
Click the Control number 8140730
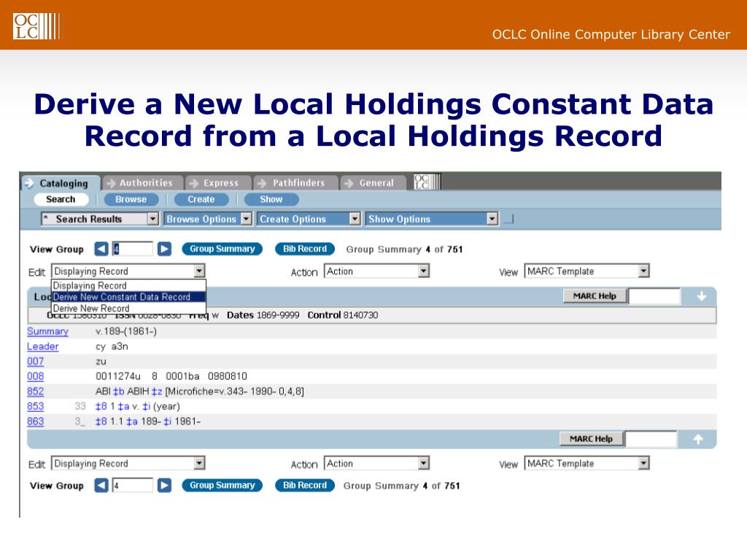coord(360,315)
